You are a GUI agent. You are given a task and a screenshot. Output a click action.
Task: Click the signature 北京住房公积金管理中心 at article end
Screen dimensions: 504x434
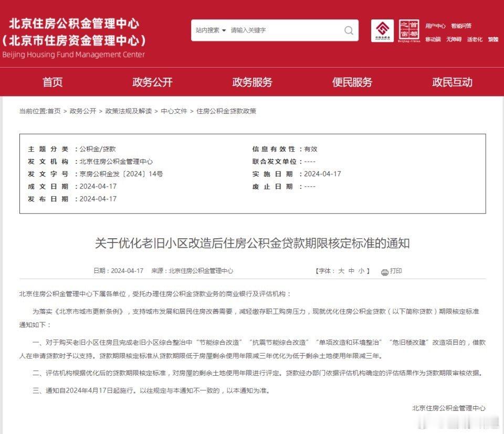point(449,408)
